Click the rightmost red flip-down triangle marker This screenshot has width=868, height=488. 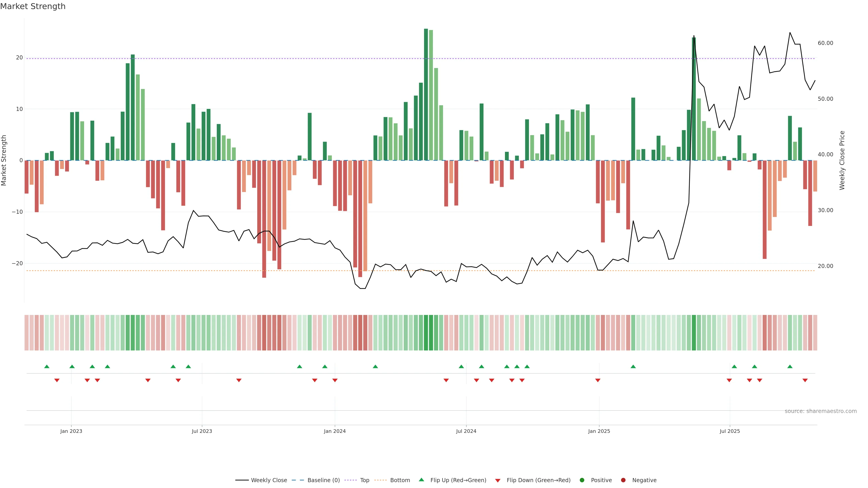point(805,380)
